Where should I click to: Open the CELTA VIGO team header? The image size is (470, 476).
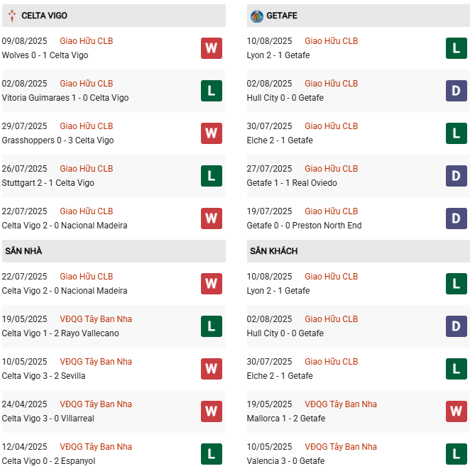click(x=45, y=16)
